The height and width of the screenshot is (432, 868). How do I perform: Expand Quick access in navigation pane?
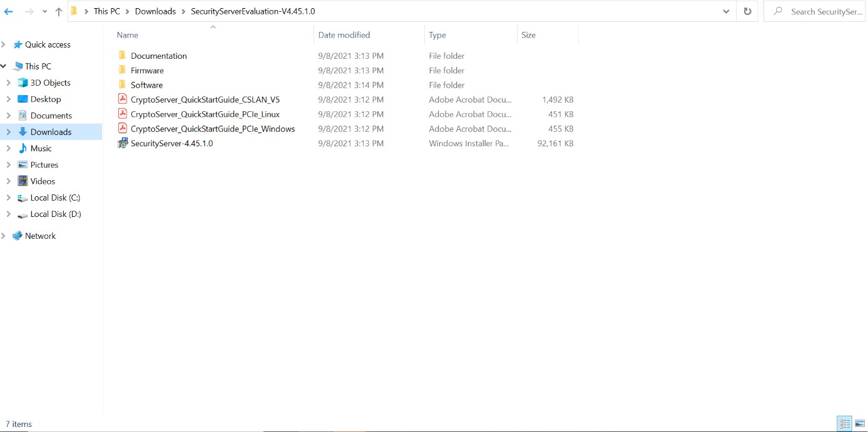tap(4, 44)
